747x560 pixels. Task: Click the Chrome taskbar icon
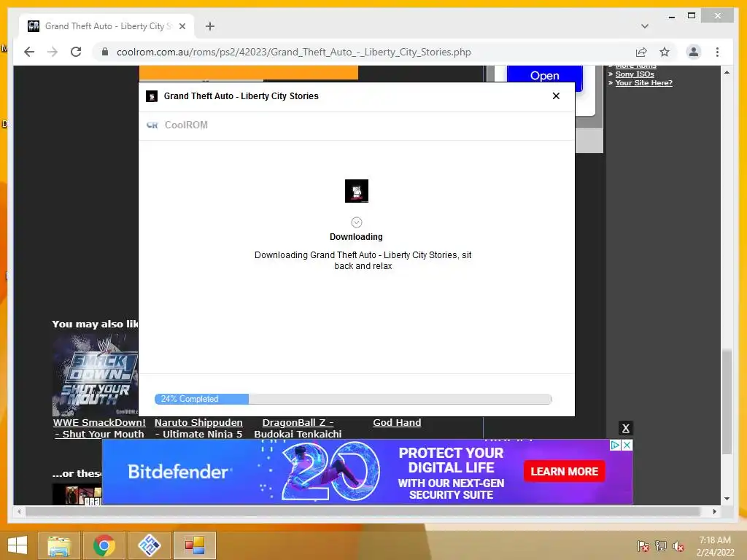104,545
